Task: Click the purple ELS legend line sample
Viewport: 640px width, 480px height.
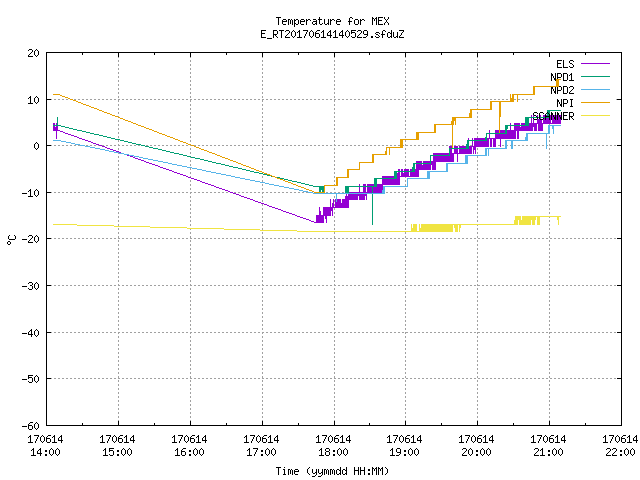Action: coord(595,64)
